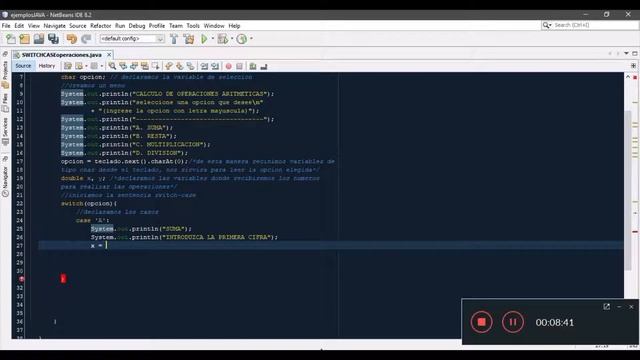Start macro recording red circle icon
This screenshot has height=360, width=640.
coord(229,66)
